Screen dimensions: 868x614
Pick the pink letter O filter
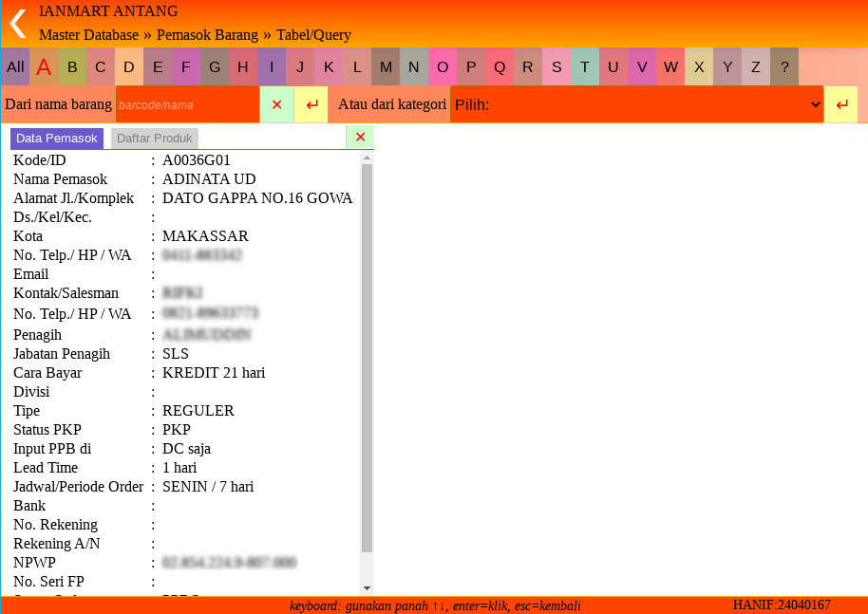pos(443,67)
